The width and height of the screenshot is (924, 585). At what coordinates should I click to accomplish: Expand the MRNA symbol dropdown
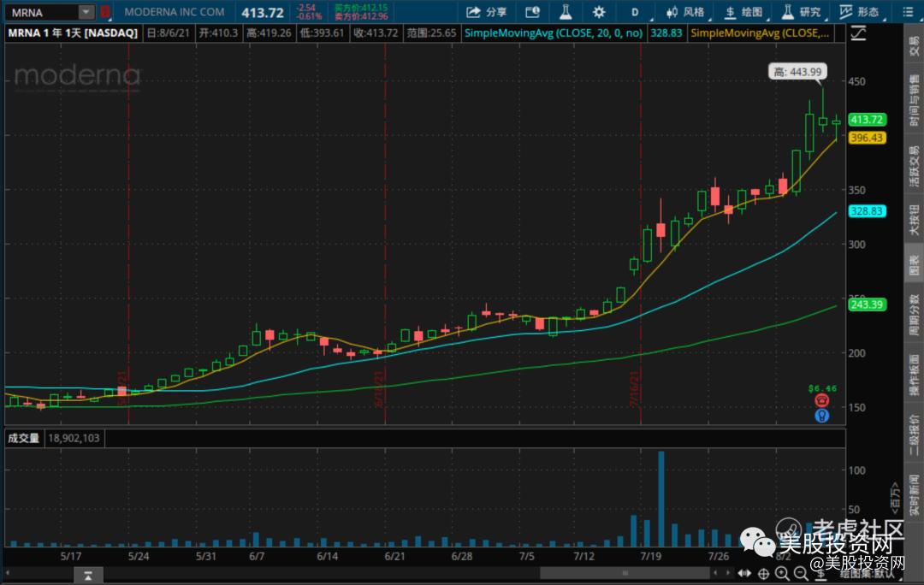point(86,12)
